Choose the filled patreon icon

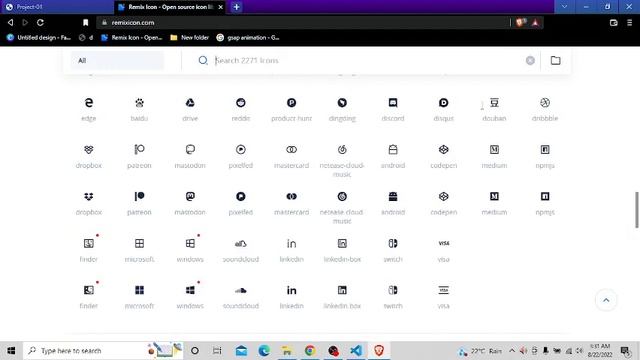(139, 197)
